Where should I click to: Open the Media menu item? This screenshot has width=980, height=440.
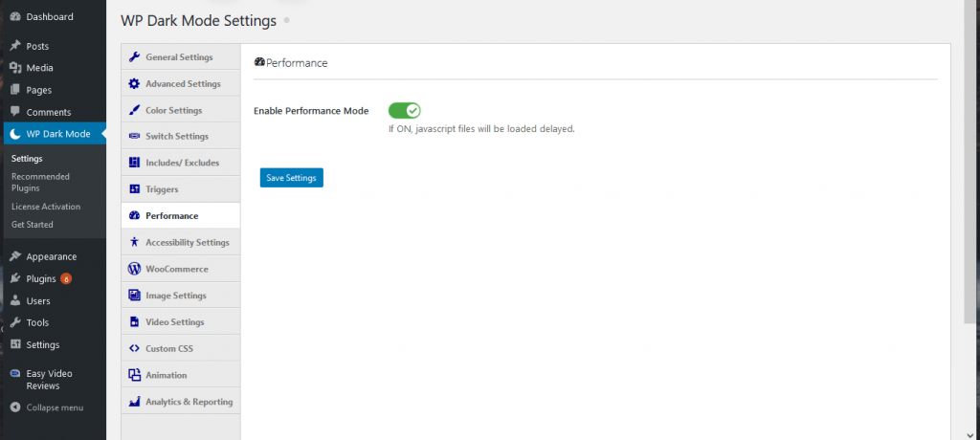coord(55,68)
